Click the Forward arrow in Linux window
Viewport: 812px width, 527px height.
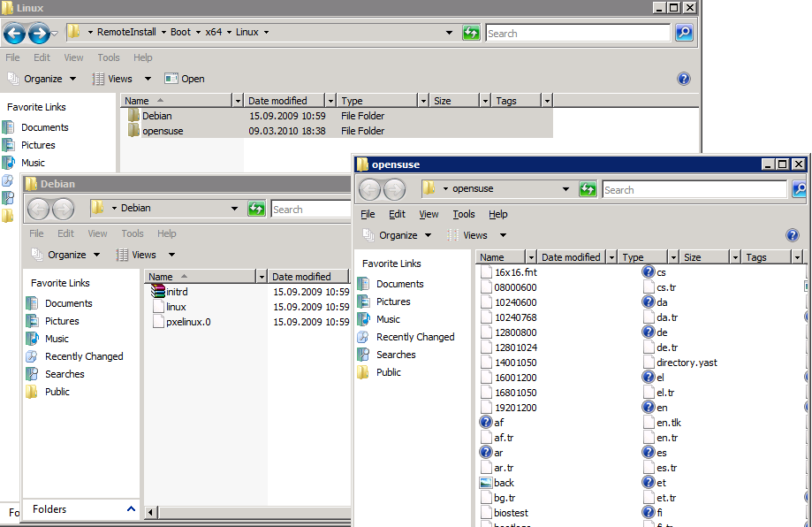click(40, 34)
